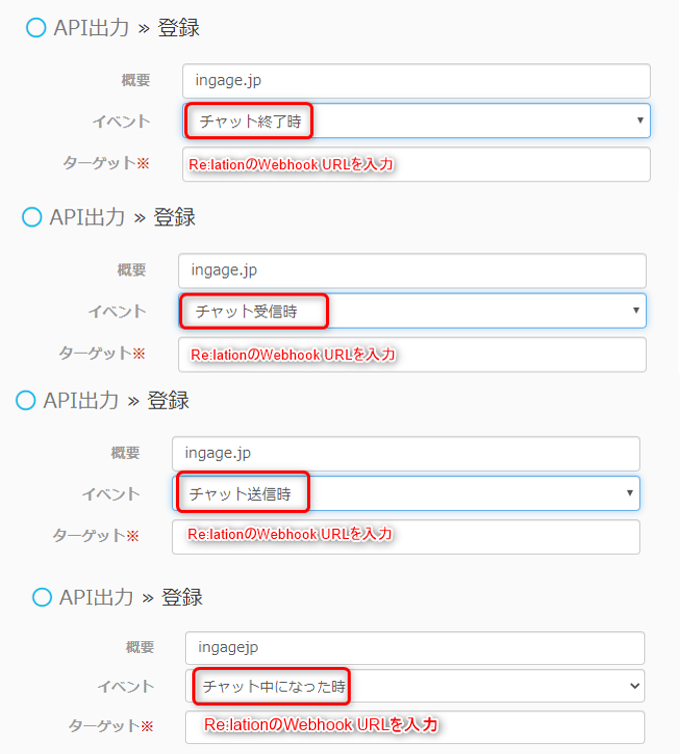Focus the ターゲット field below チャット受信時
This screenshot has width=680, height=754.
(x=413, y=354)
